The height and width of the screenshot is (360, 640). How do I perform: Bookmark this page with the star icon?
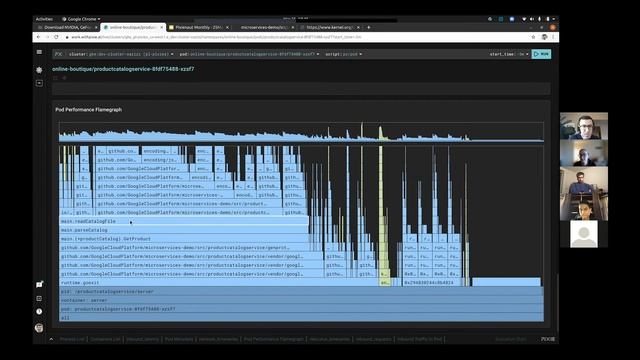pyautogui.click(x=533, y=37)
